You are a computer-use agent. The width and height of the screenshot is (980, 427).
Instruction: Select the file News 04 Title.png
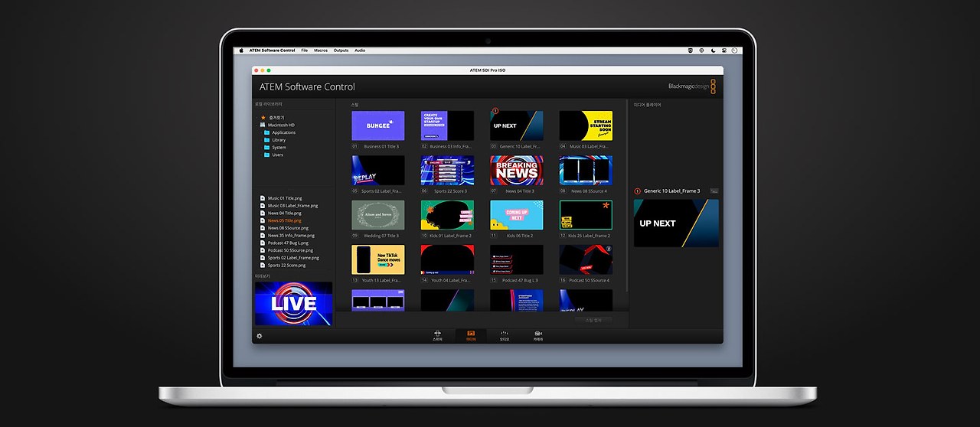coord(280,213)
